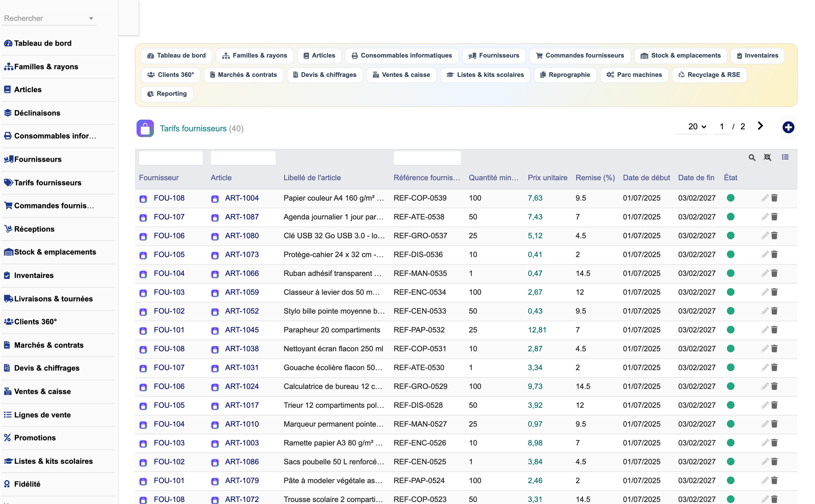Delete the ART-1059 row trash icon
Viewport: 815px width, 504px height.
point(774,292)
